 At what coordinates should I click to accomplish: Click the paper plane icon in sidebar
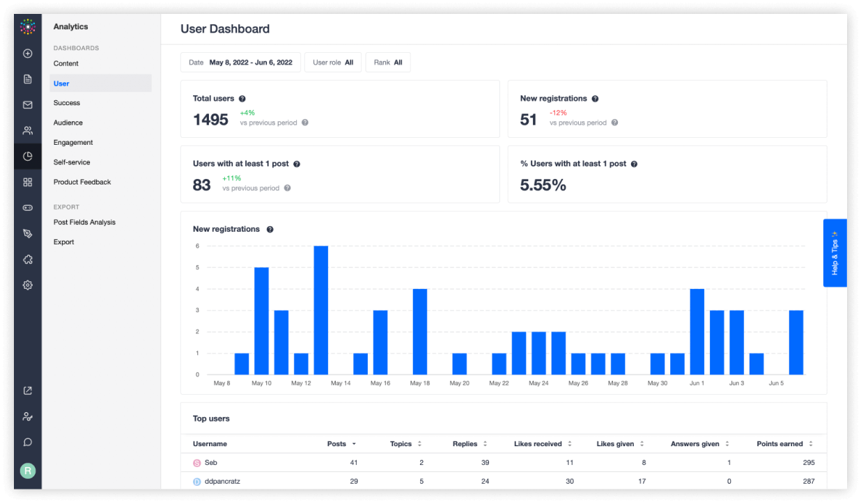click(x=28, y=233)
